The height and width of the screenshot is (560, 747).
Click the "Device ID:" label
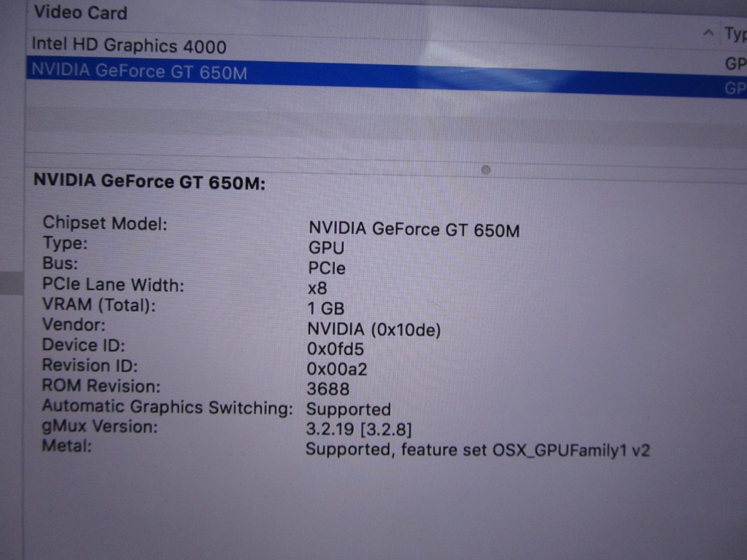pyautogui.click(x=83, y=345)
